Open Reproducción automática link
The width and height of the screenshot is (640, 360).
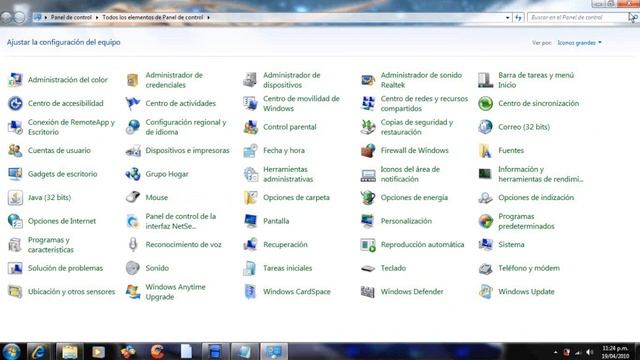click(x=422, y=244)
